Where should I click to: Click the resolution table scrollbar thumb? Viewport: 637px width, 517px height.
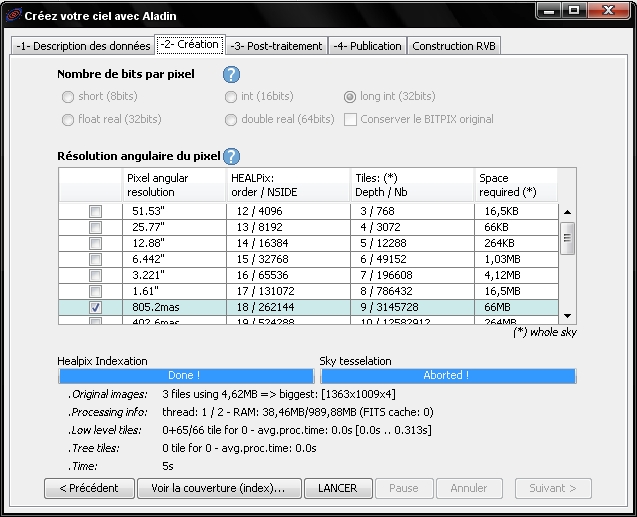pyautogui.click(x=568, y=238)
